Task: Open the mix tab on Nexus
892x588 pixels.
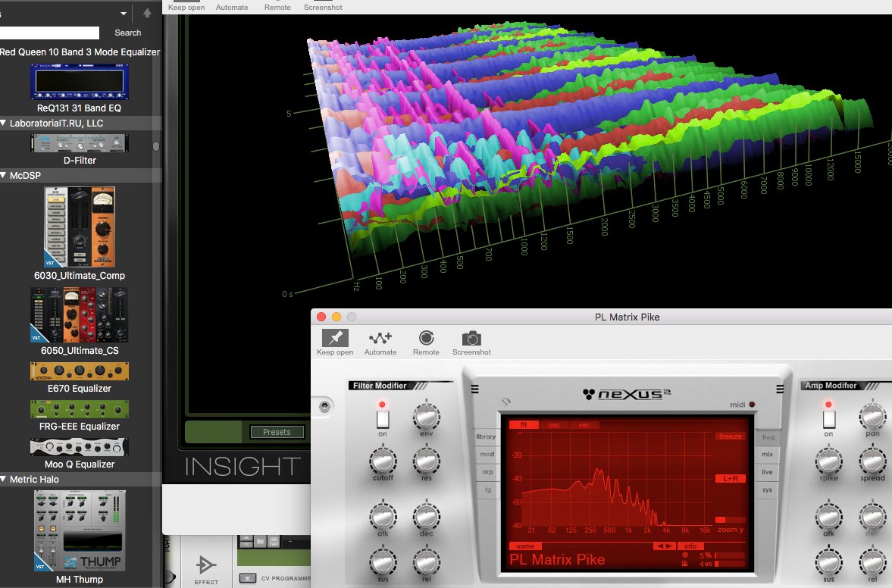Action: (x=768, y=455)
